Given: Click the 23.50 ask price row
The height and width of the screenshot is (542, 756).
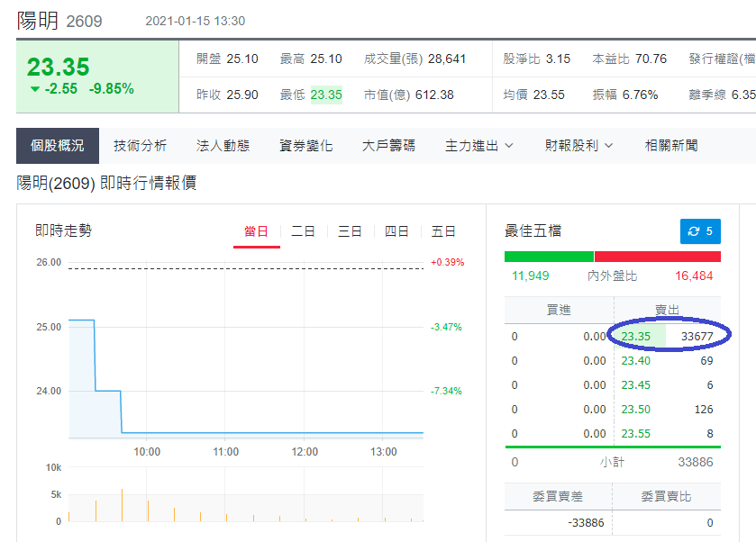Looking at the screenshot, I should [668, 410].
